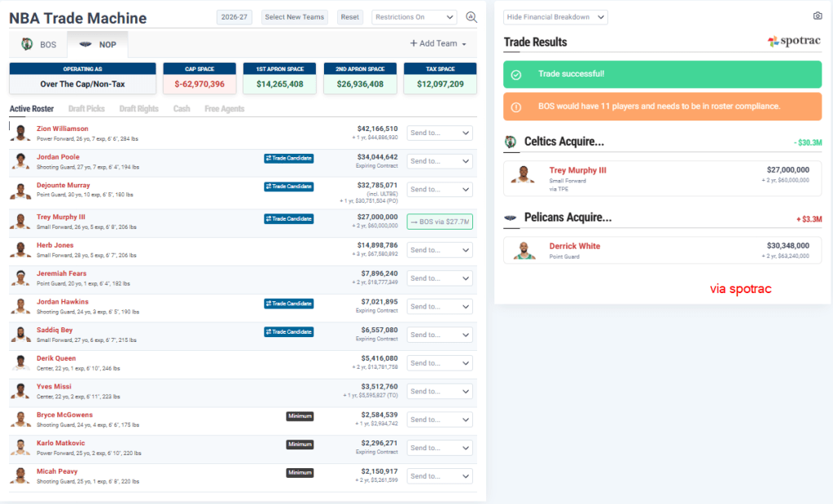This screenshot has width=833, height=504.
Task: Click Select New Teams button
Action: click(x=294, y=17)
